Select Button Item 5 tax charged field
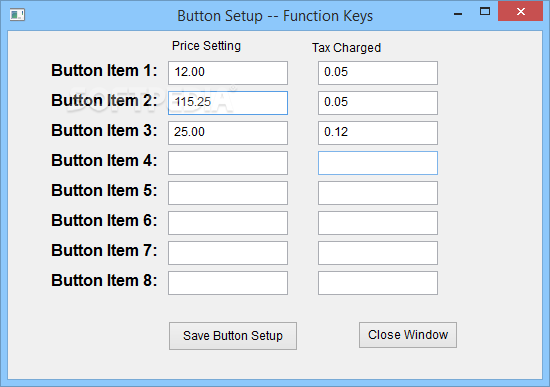The width and height of the screenshot is (550, 387). click(378, 193)
